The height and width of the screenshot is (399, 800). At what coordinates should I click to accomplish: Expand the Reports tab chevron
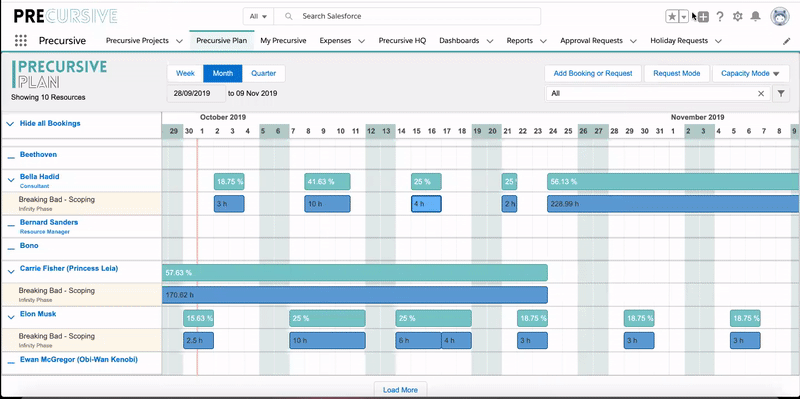click(x=543, y=41)
